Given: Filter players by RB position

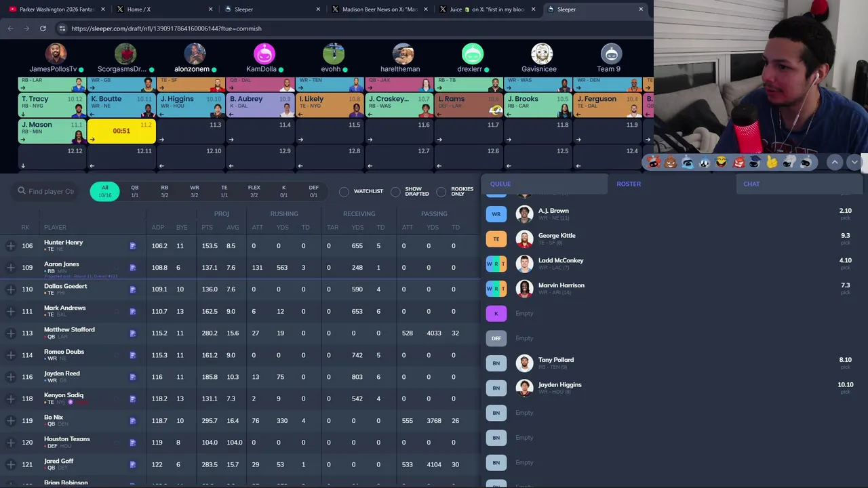Looking at the screenshot, I should [x=164, y=191].
